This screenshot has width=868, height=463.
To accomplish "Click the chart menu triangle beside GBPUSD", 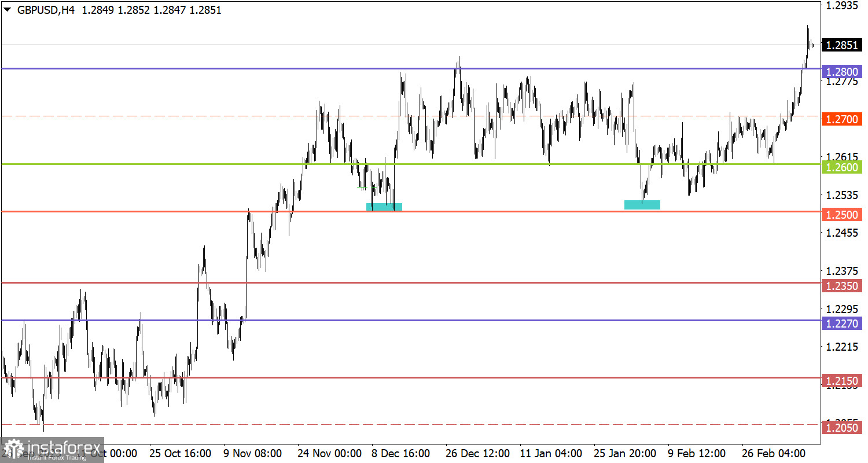I will (x=6, y=10).
